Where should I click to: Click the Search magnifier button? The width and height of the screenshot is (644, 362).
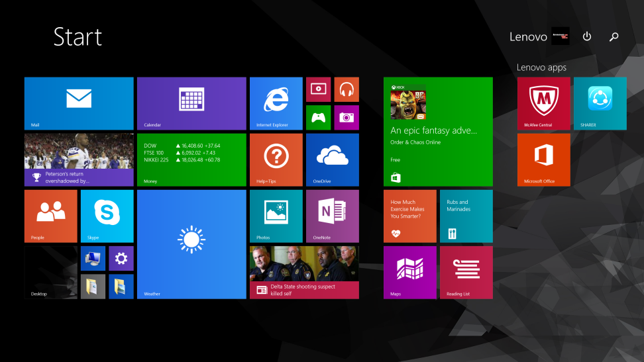click(x=614, y=37)
